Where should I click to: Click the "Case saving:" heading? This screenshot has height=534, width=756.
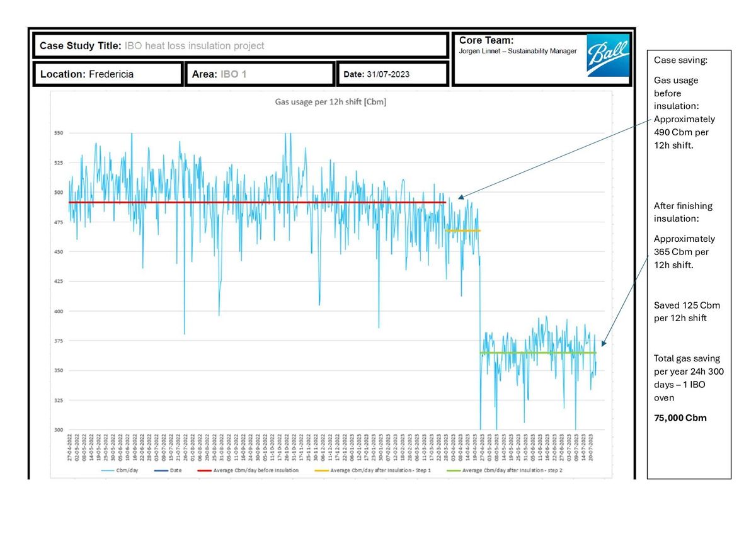(679, 59)
